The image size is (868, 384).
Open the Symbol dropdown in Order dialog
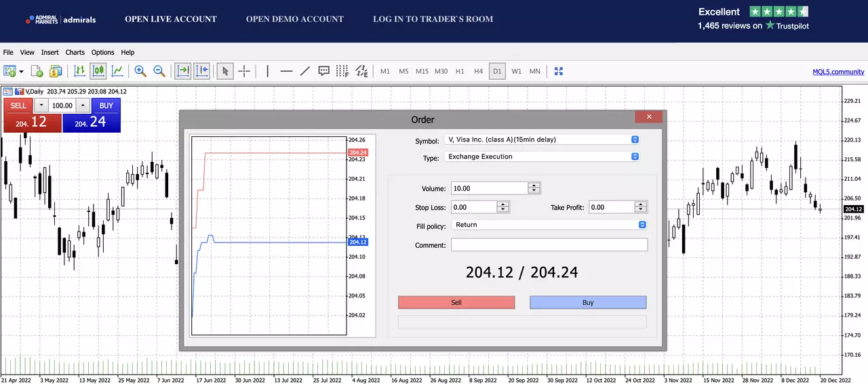(542, 140)
